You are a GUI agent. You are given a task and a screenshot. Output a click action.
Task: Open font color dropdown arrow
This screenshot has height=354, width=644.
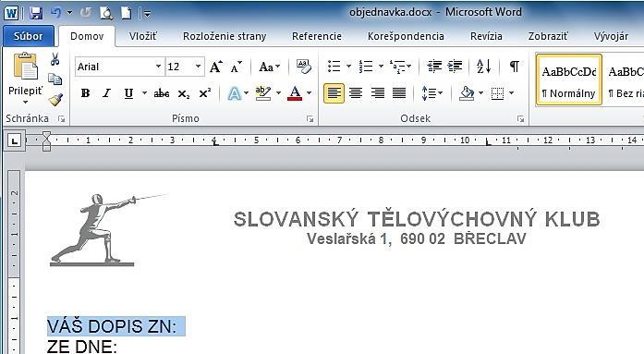pyautogui.click(x=310, y=93)
